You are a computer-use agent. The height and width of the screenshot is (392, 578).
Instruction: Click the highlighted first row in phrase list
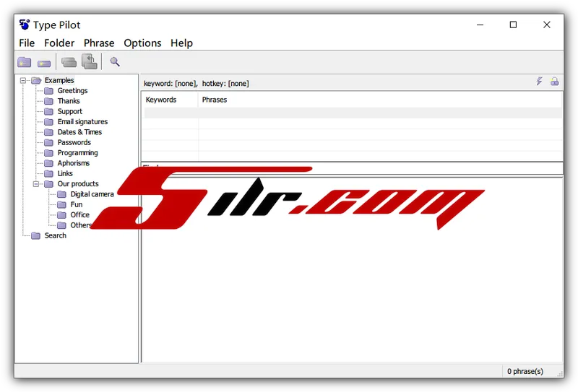coord(353,113)
